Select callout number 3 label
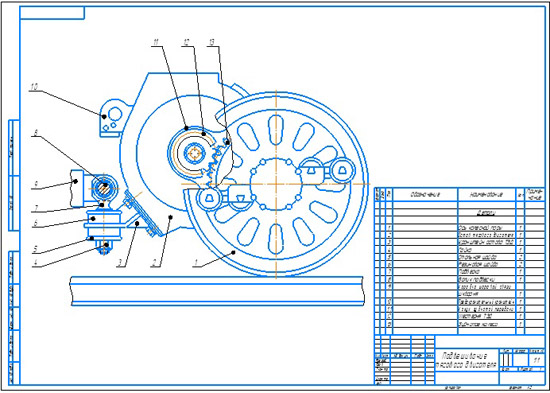Image resolution: width=550 pixels, height=393 pixels. pyautogui.click(x=120, y=262)
